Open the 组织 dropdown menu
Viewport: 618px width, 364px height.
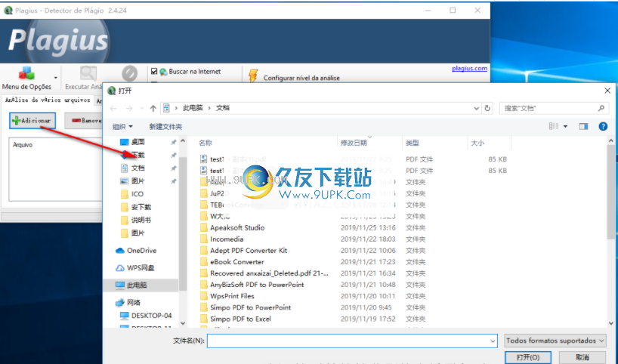coord(122,126)
